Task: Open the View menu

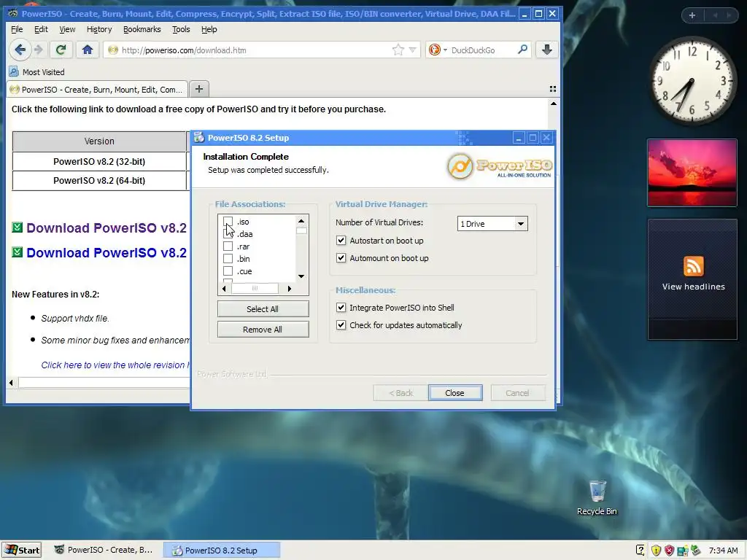Action: (x=67, y=29)
